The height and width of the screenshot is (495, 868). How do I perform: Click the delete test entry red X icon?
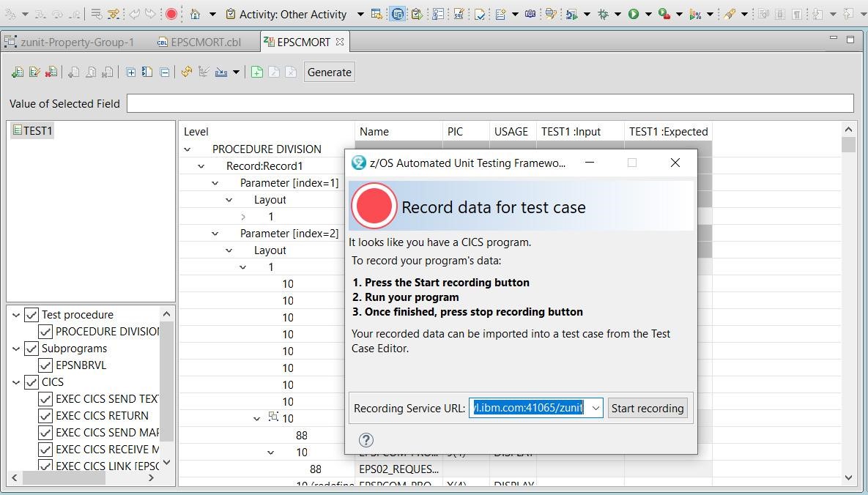pyautogui.click(x=51, y=72)
